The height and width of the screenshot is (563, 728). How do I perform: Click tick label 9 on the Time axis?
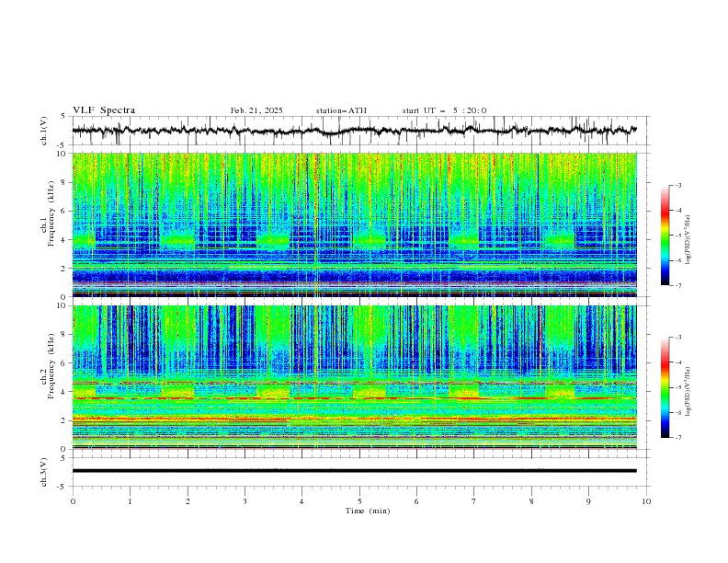pos(588,501)
